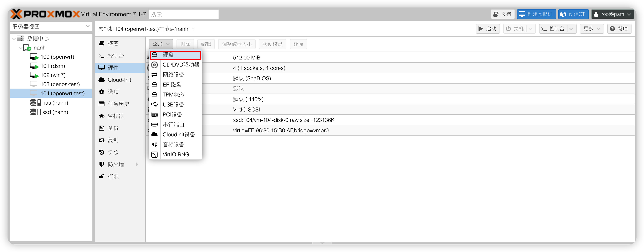Click the CloudInit设备 cloud icon

point(154,134)
